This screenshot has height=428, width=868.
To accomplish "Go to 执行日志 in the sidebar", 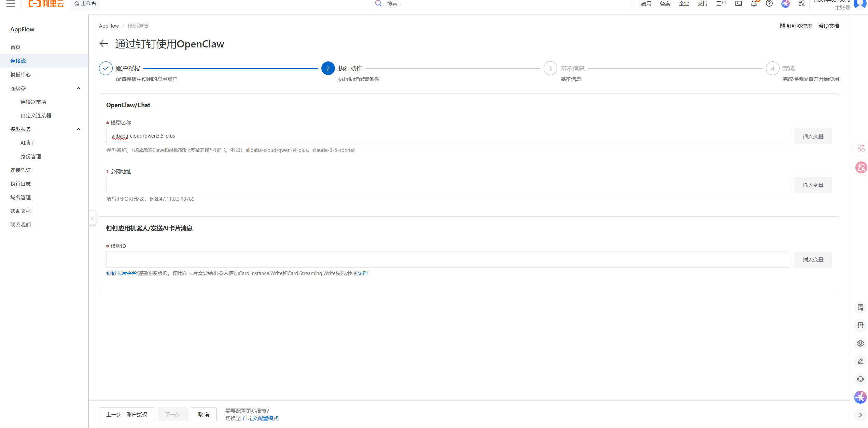I will pyautogui.click(x=20, y=184).
